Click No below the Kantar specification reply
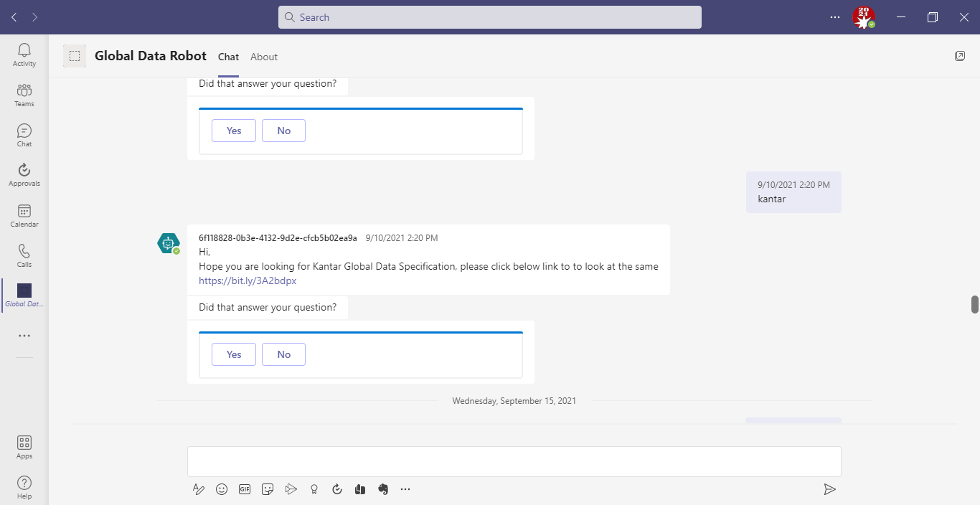Screen dimensions: 980x505 (x=284, y=354)
